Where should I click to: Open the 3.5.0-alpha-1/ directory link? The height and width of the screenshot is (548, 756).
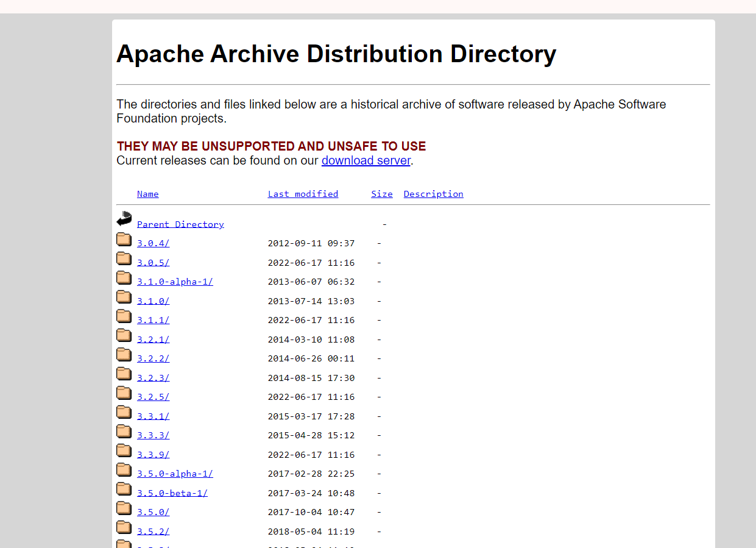(x=175, y=474)
